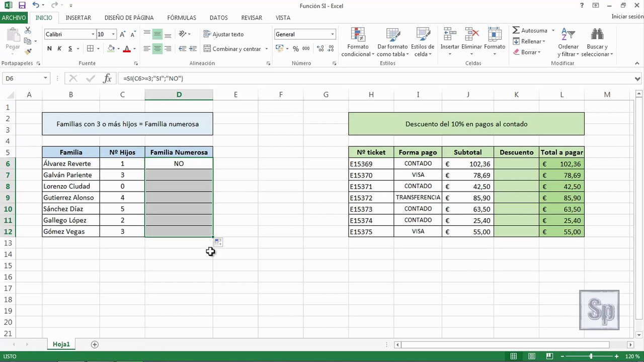
Task: Open the Borrar clear dropdown
Action: (527, 52)
